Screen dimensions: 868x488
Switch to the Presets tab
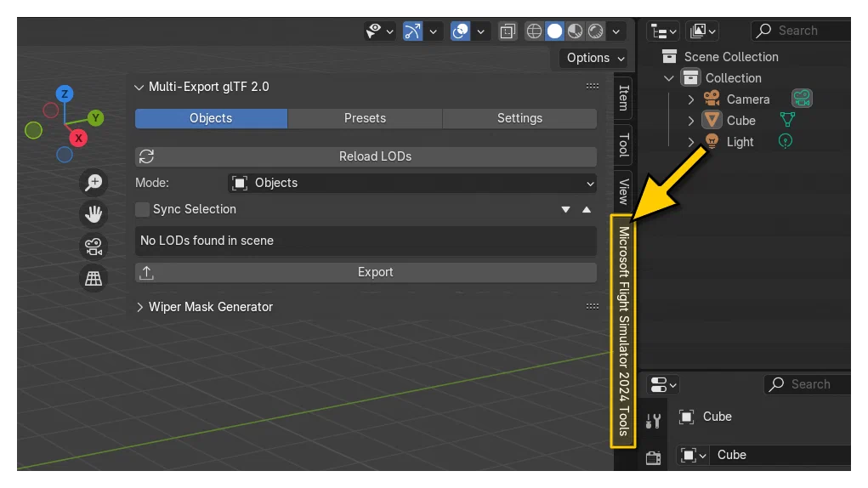point(365,118)
